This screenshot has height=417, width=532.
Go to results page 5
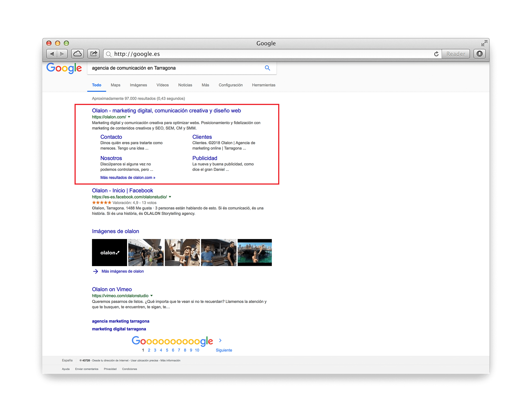click(167, 350)
